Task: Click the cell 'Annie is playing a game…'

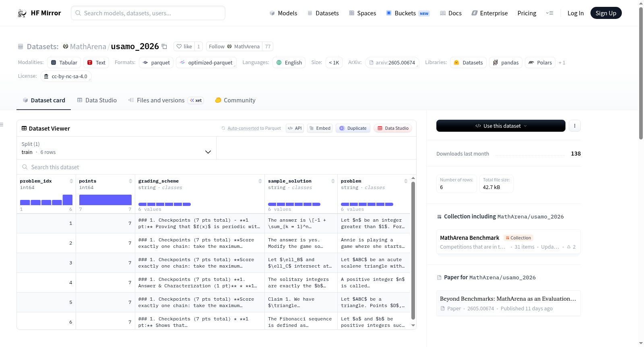Action: point(374,243)
